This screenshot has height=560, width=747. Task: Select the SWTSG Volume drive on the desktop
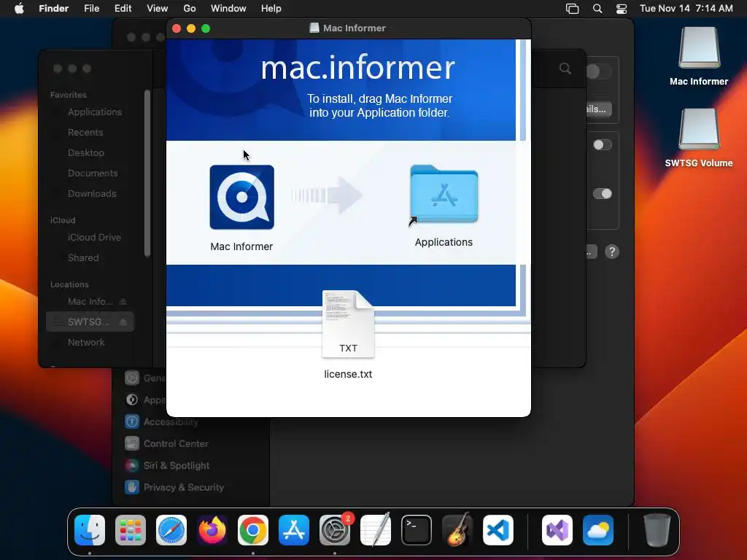699,130
